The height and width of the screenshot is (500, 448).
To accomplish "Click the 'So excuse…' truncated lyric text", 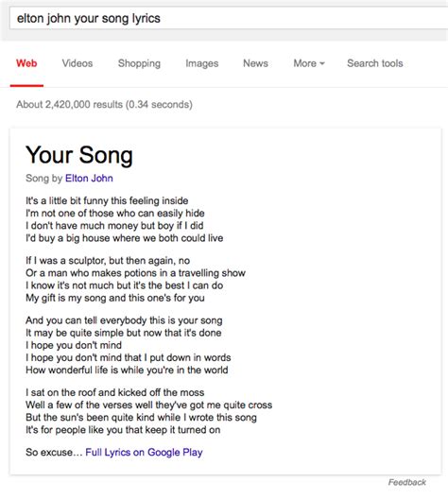I will [x=54, y=452].
